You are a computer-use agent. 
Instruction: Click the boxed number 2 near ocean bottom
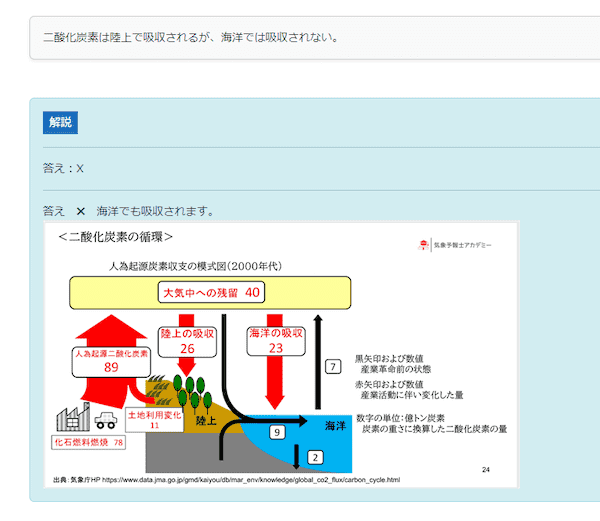click(315, 457)
